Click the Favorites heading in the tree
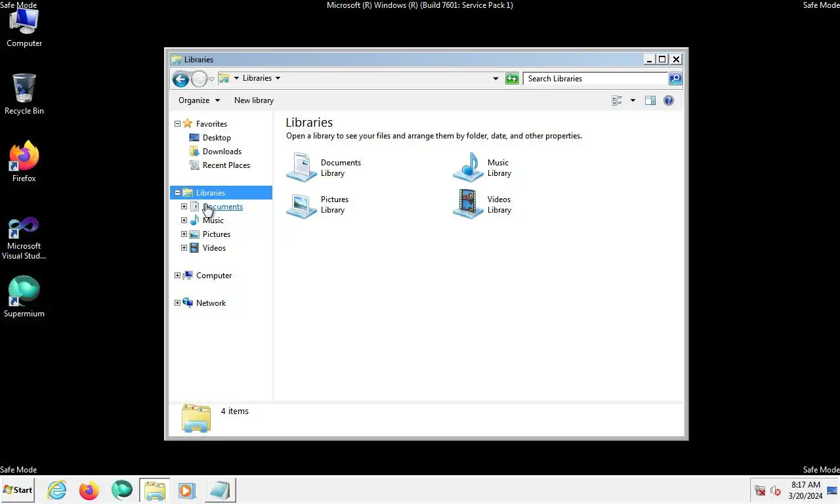840x504 pixels. point(211,124)
